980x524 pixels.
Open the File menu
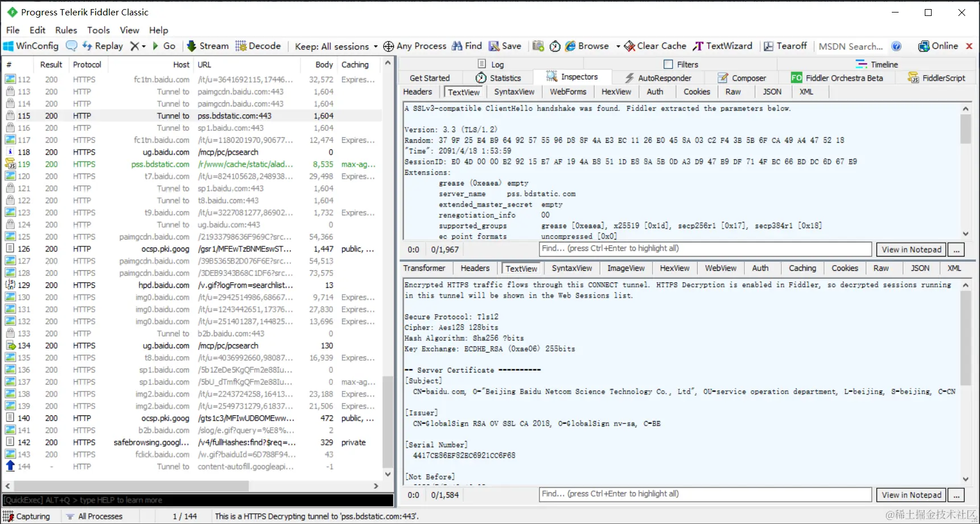13,30
